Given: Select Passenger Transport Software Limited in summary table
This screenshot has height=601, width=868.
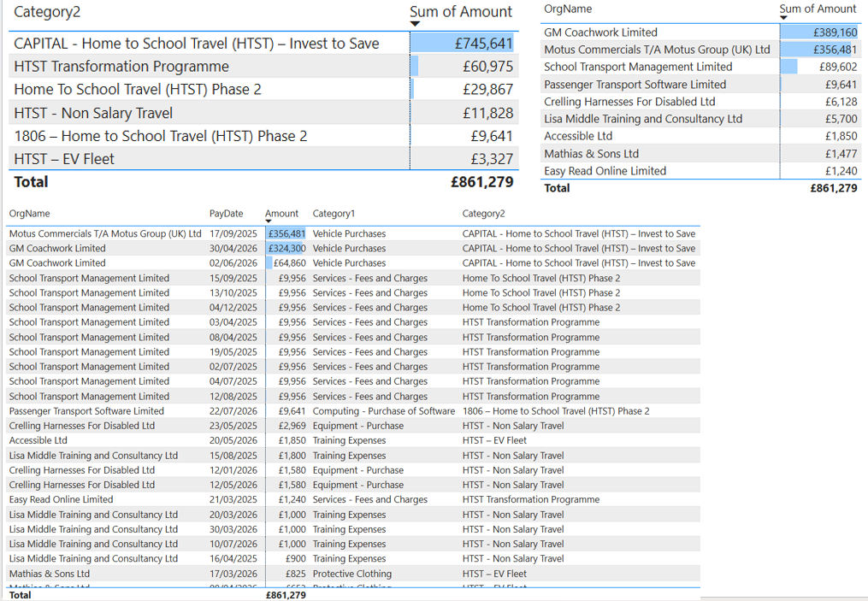Looking at the screenshot, I should (700, 84).
